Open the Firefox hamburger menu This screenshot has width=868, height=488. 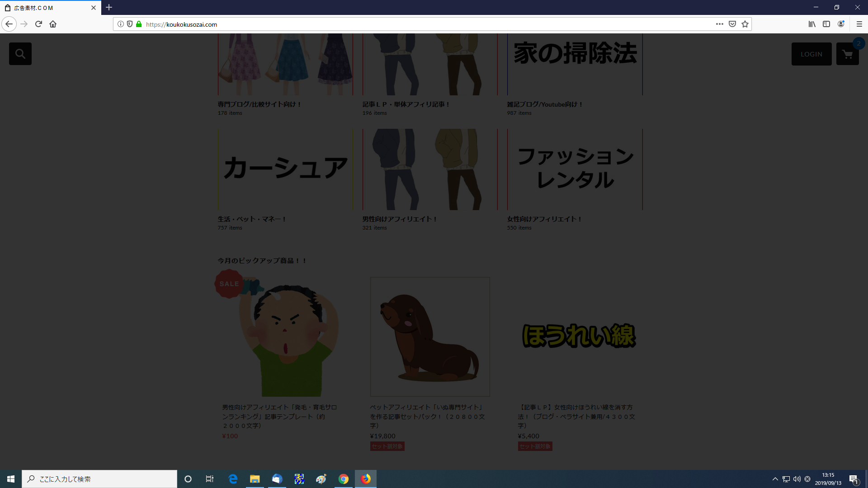[859, 24]
